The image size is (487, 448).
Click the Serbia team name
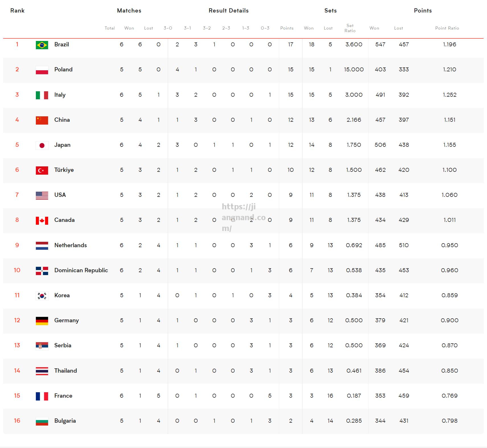(63, 345)
